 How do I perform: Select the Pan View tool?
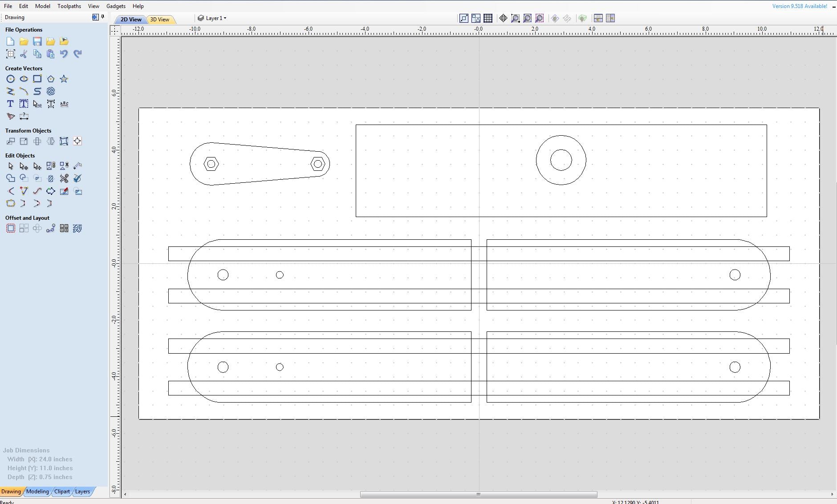point(503,18)
